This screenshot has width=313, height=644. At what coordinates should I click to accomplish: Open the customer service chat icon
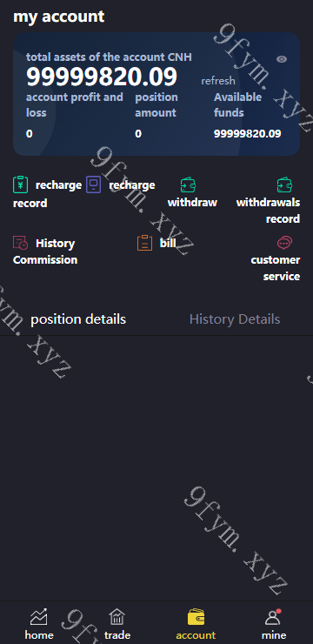pos(284,243)
